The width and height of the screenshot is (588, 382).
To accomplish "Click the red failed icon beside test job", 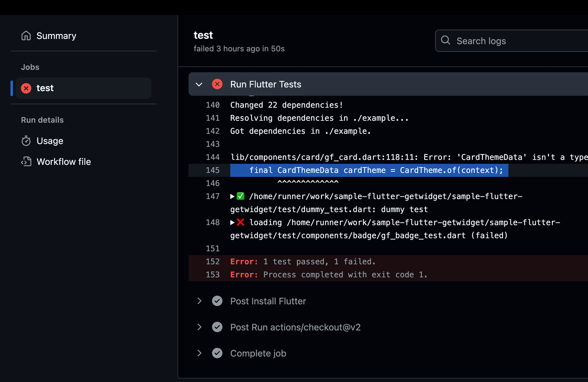I will (26, 88).
